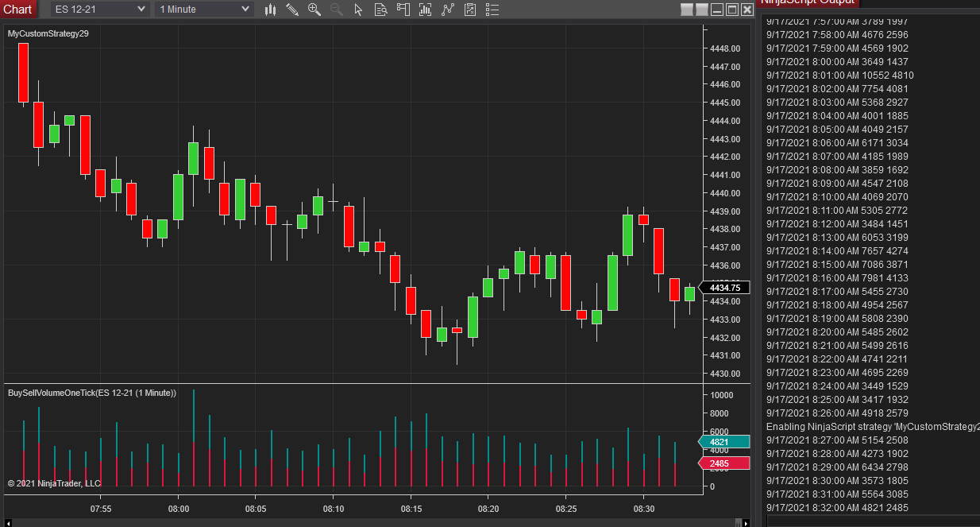This screenshot has height=527, width=980.
Task: Click the 4434.75 current price marker
Action: (725, 288)
